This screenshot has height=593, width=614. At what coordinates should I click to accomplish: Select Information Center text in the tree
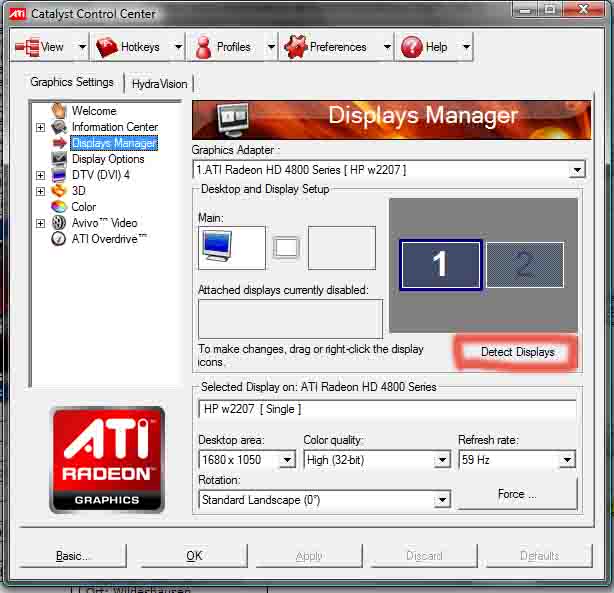pos(115,127)
